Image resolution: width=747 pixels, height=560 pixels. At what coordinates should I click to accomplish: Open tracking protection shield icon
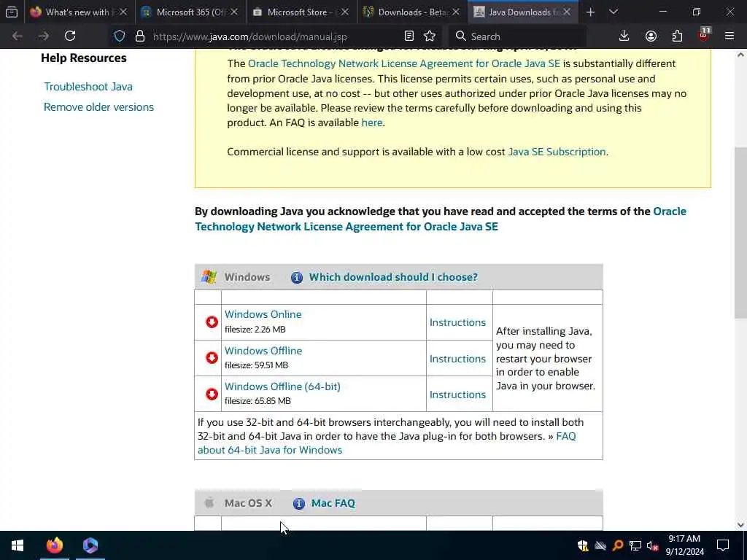pos(120,36)
